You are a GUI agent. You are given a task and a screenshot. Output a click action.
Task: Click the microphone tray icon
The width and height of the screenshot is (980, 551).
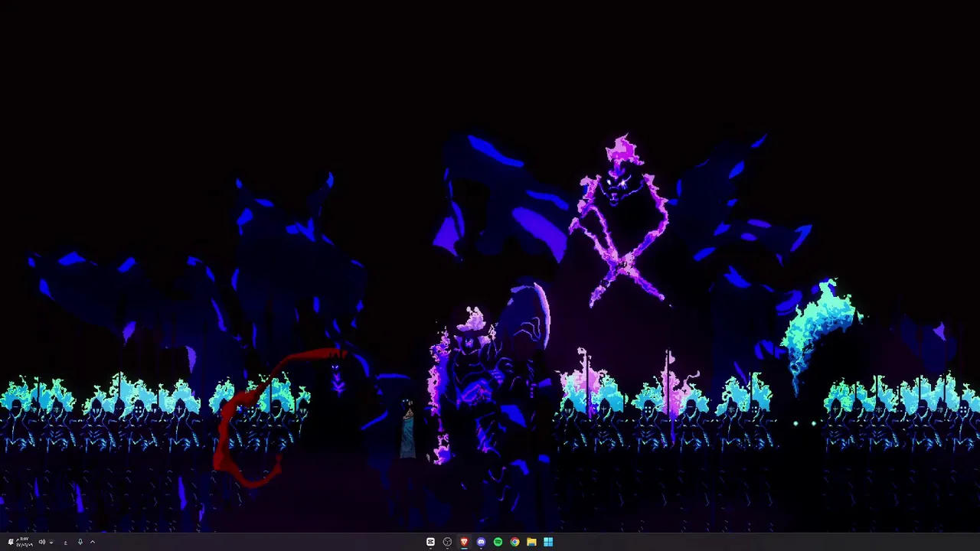pyautogui.click(x=80, y=542)
